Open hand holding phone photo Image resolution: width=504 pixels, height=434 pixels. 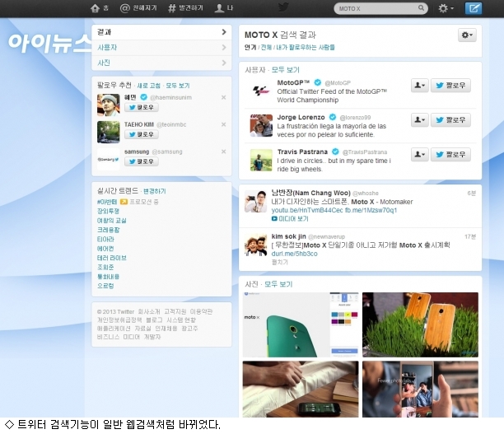click(421, 389)
